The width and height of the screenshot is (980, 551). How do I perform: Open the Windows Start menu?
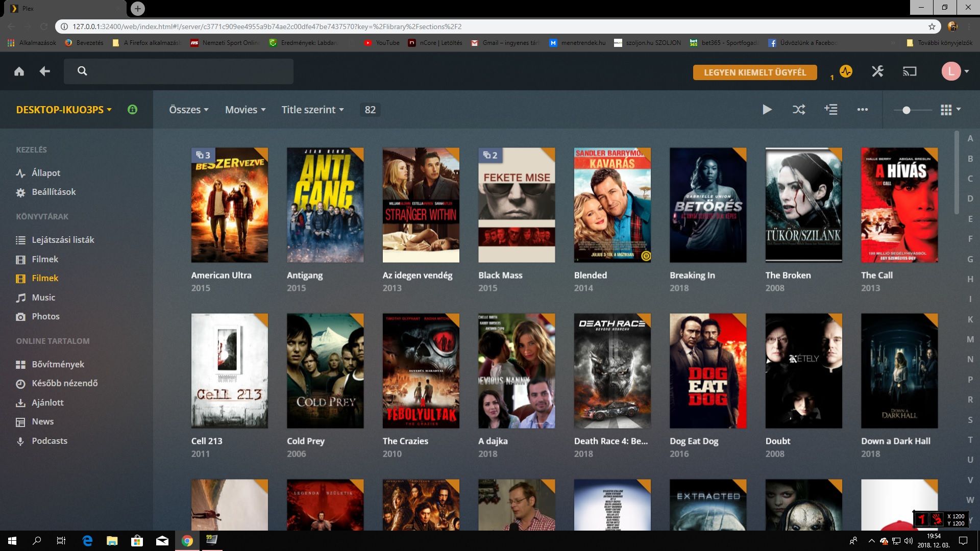pos(12,541)
